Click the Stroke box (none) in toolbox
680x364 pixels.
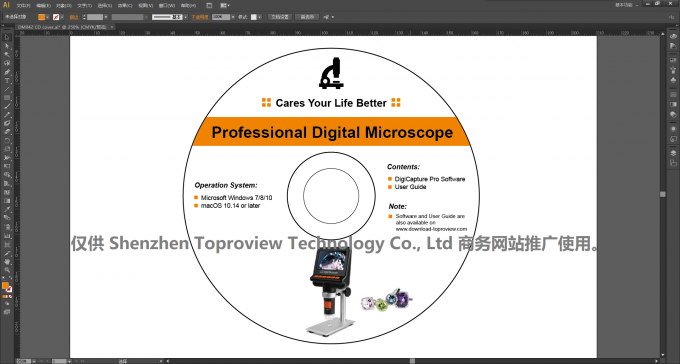point(10,289)
